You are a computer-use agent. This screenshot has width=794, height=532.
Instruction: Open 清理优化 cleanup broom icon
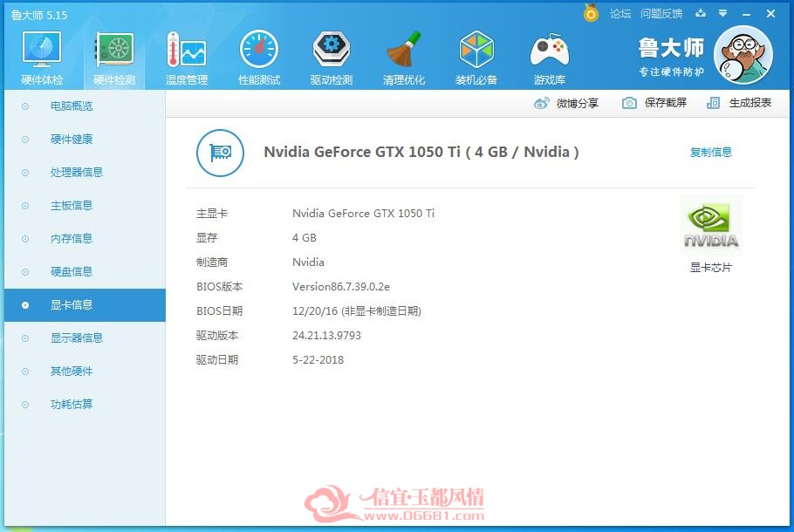(x=404, y=50)
